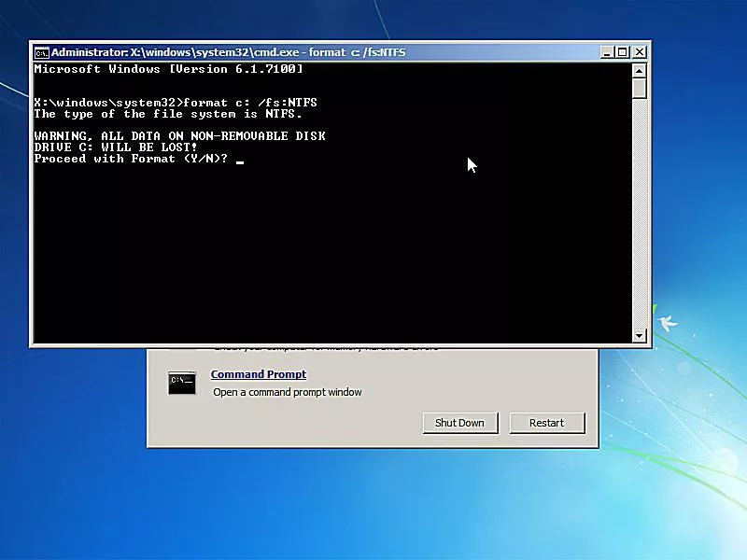Maximize the command prompt window
Viewport: 747px width, 560px height.
coord(622,52)
